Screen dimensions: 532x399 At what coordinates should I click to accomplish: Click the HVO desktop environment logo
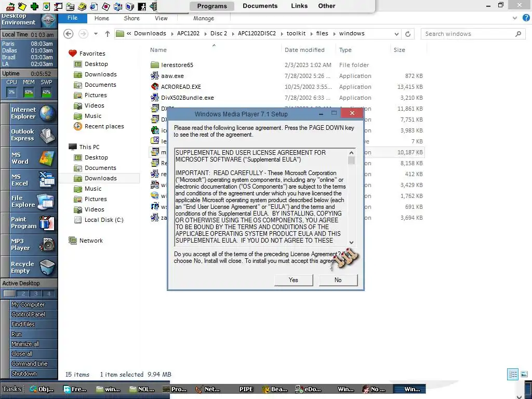pyautogui.click(x=49, y=20)
